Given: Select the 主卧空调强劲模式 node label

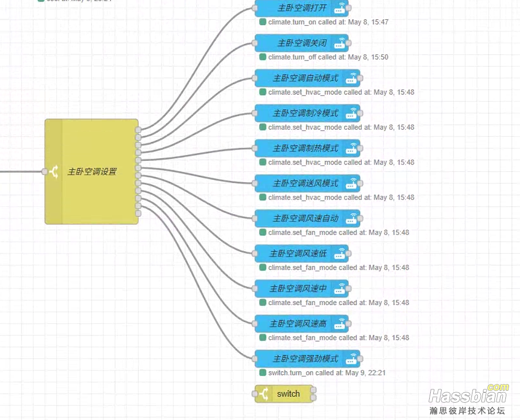Looking at the screenshot, I should point(305,359).
